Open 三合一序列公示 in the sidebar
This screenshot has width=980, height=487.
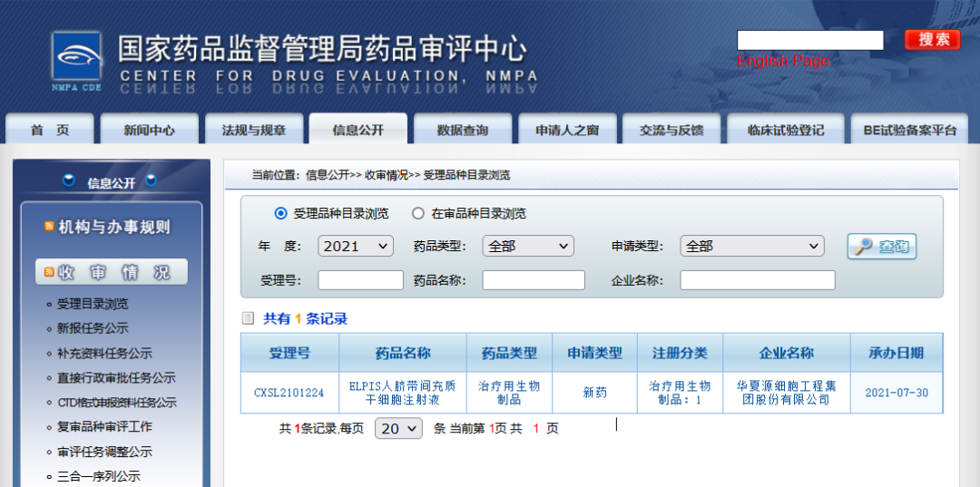coord(99,476)
